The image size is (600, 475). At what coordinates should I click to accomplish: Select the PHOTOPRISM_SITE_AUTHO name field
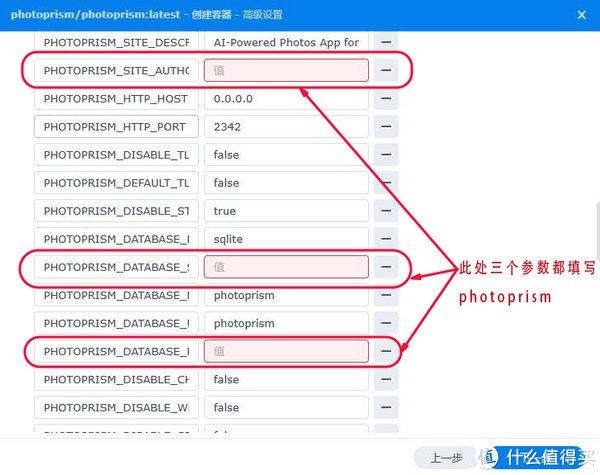(x=116, y=70)
